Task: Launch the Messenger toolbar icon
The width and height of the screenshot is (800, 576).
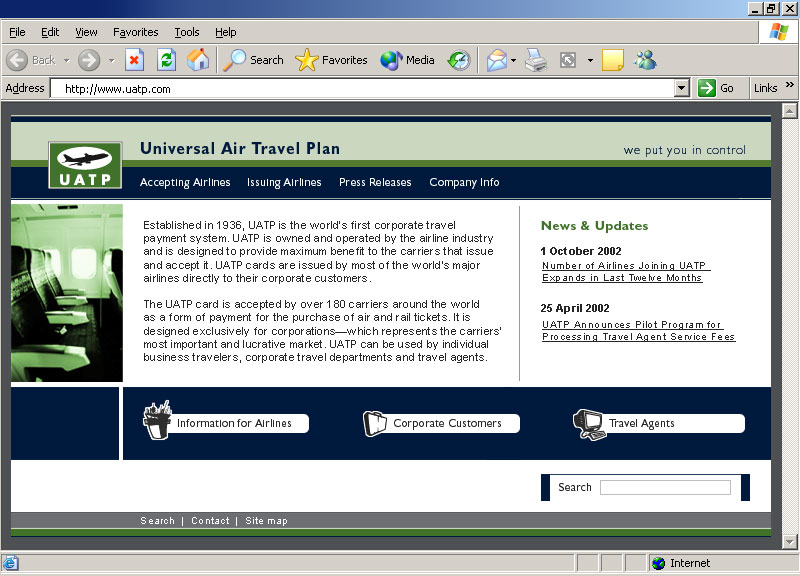Action: (x=645, y=60)
